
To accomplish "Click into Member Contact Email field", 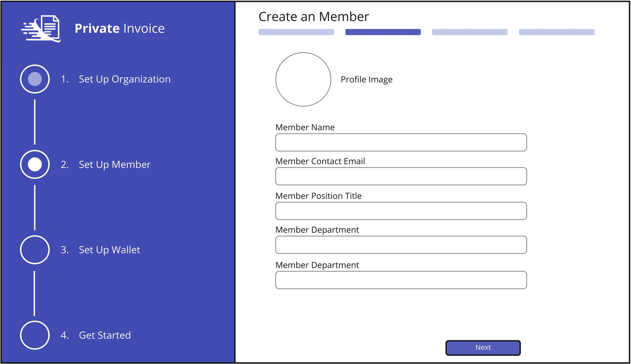I will 401,176.
